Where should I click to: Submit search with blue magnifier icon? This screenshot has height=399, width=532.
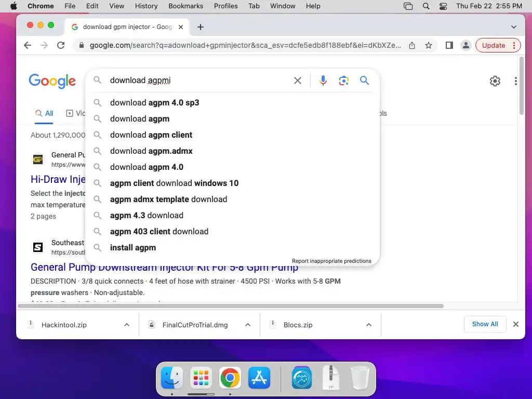coord(364,81)
